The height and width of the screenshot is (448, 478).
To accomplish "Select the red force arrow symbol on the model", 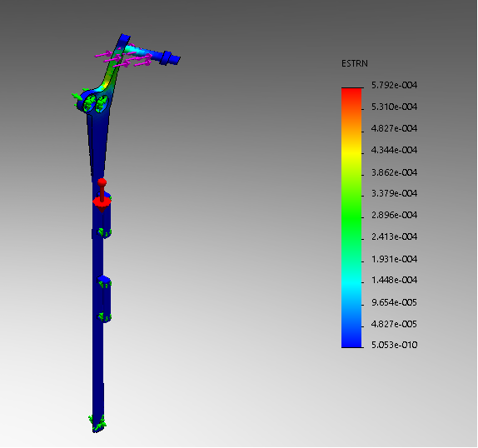I will click(102, 196).
